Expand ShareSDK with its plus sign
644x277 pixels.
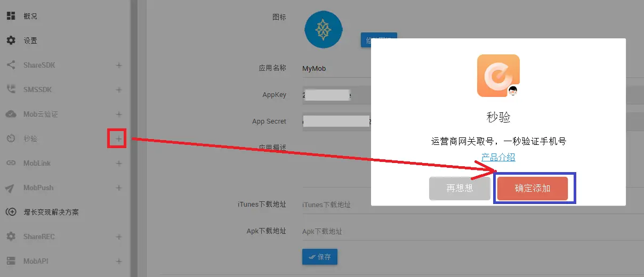point(119,66)
